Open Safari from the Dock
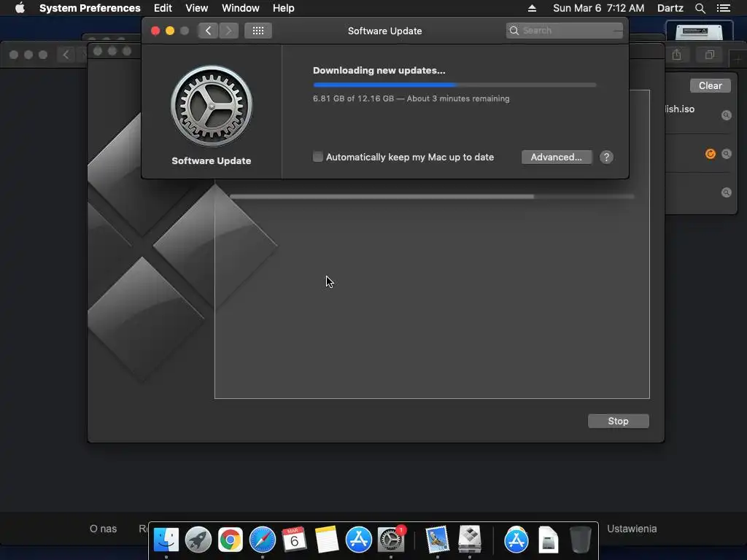 tap(262, 540)
